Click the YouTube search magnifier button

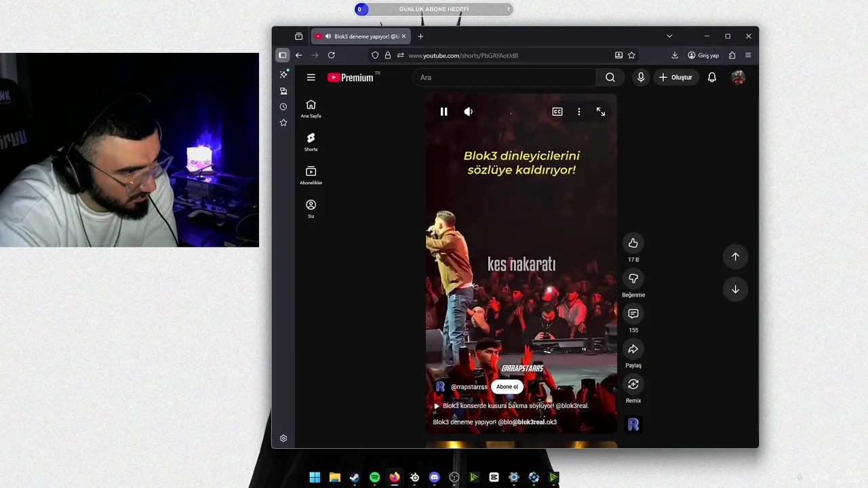(610, 77)
